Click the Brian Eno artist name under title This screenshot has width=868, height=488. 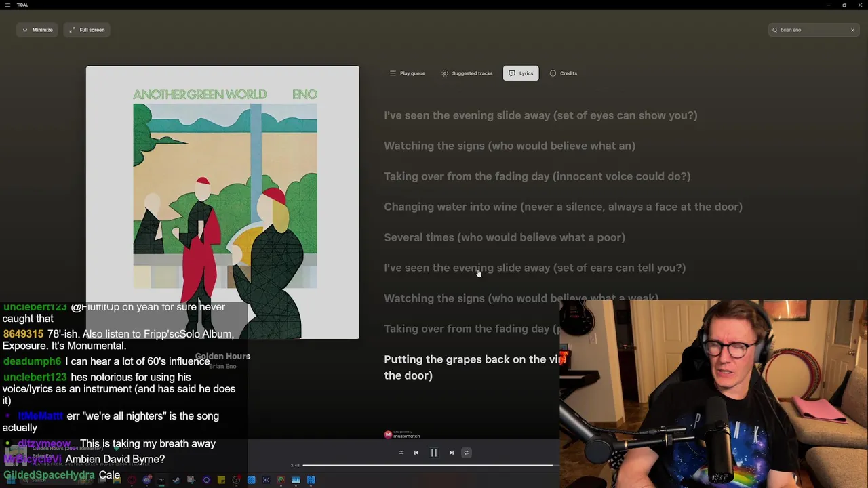[222, 367]
